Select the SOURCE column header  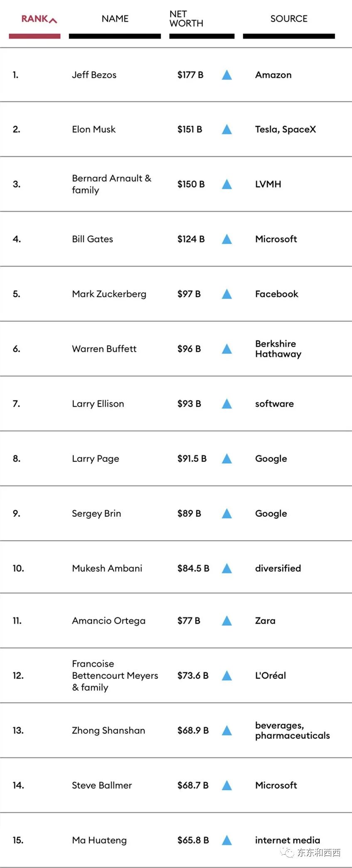coord(289,19)
